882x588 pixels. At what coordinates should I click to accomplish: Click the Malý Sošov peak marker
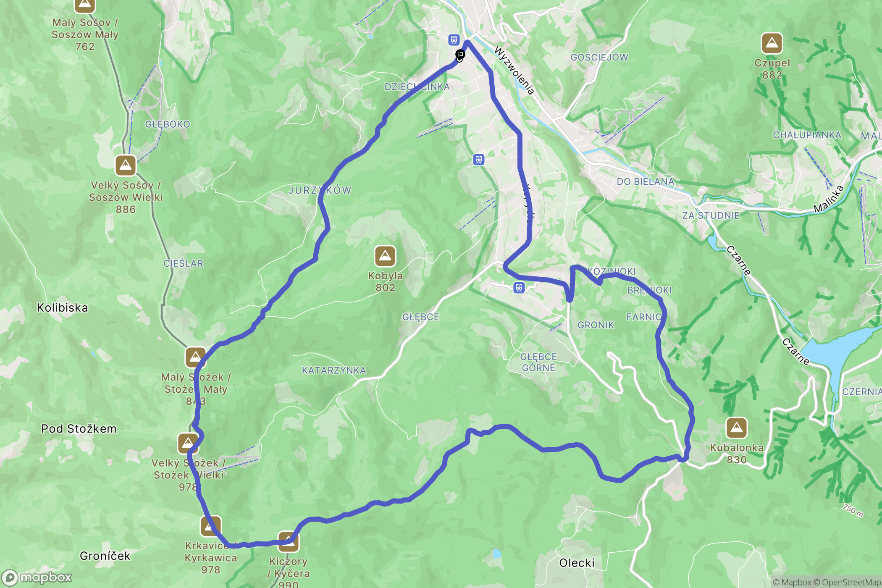(85, 4)
